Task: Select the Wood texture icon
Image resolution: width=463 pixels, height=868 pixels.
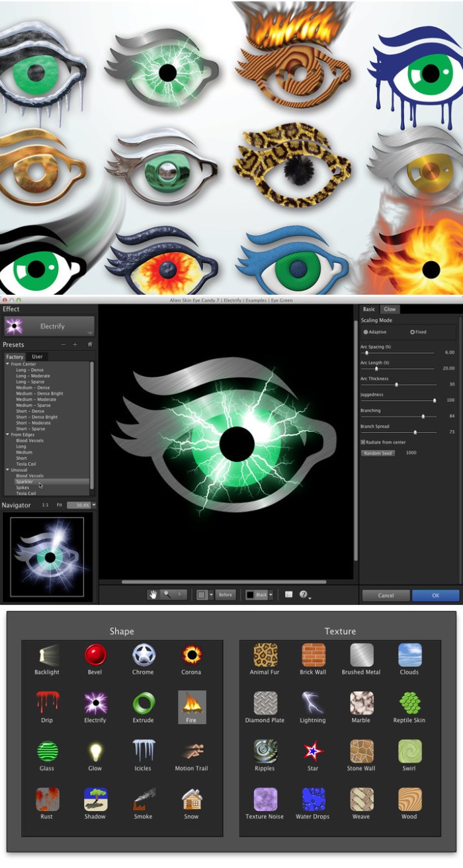Action: (410, 799)
